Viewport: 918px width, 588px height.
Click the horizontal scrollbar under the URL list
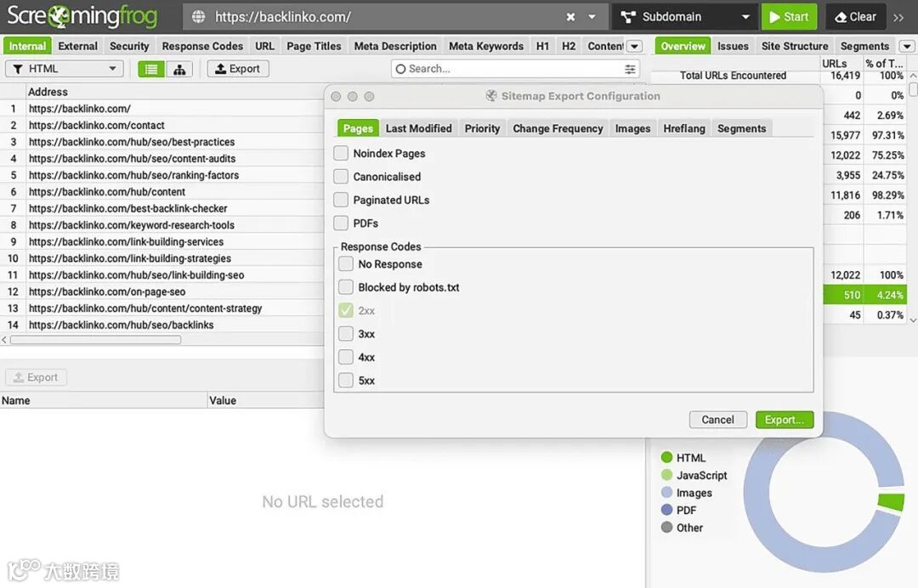pyautogui.click(x=95, y=339)
